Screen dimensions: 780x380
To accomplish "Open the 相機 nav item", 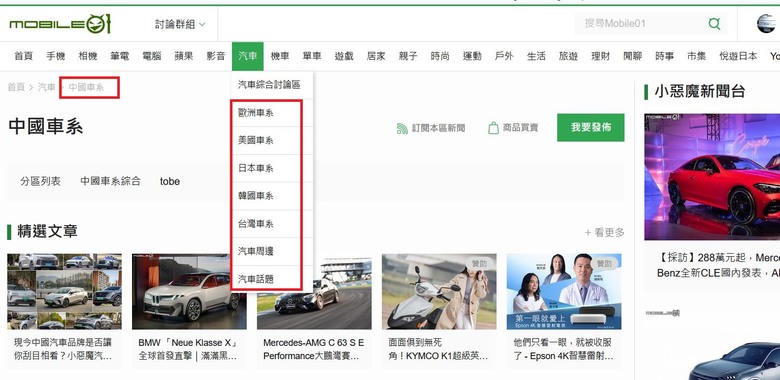I will coord(88,56).
